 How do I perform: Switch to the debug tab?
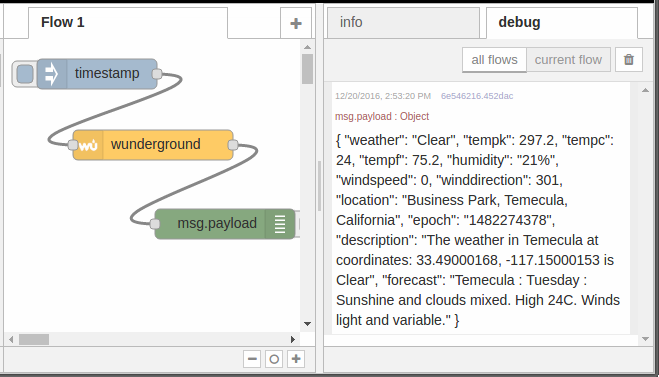(562, 23)
